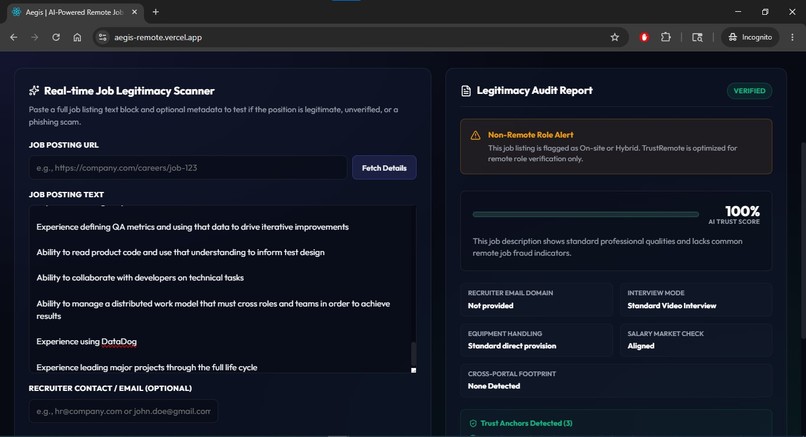
Task: Click the address bar URL aegis-remote.vercel.app
Action: click(158, 37)
